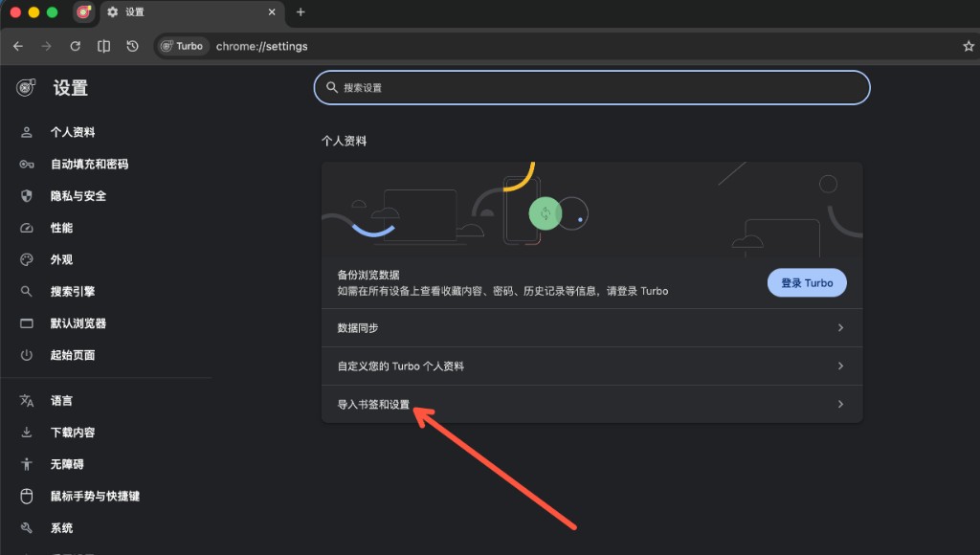Reload the settings page

point(75,46)
